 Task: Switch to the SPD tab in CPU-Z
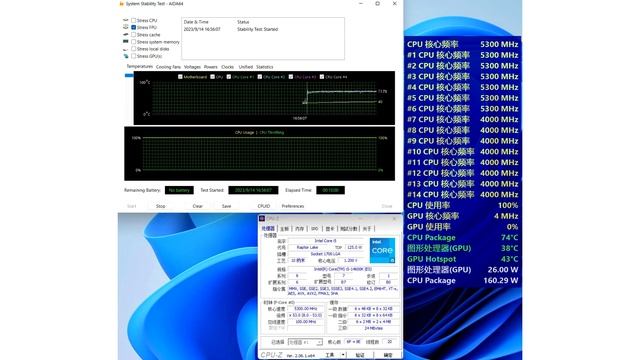(315, 229)
